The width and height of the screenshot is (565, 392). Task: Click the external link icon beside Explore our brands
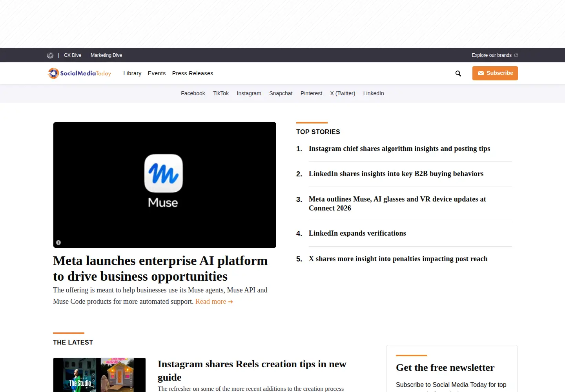click(x=516, y=55)
